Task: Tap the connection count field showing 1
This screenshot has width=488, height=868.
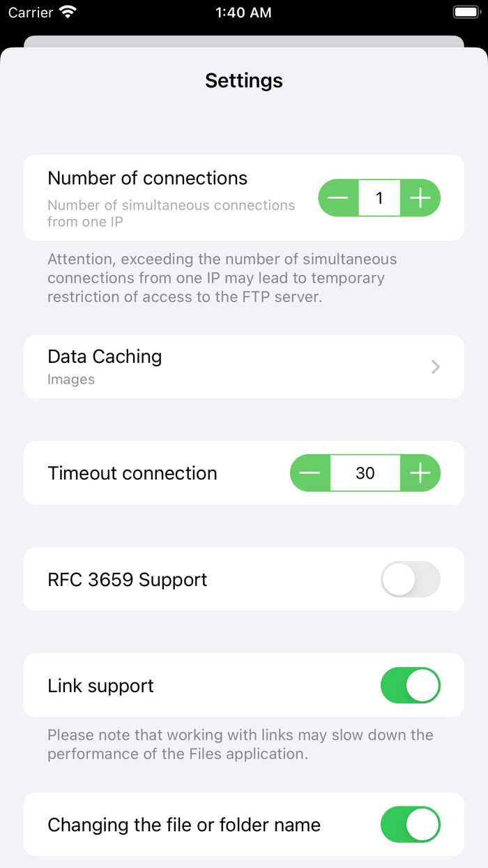Action: (379, 198)
